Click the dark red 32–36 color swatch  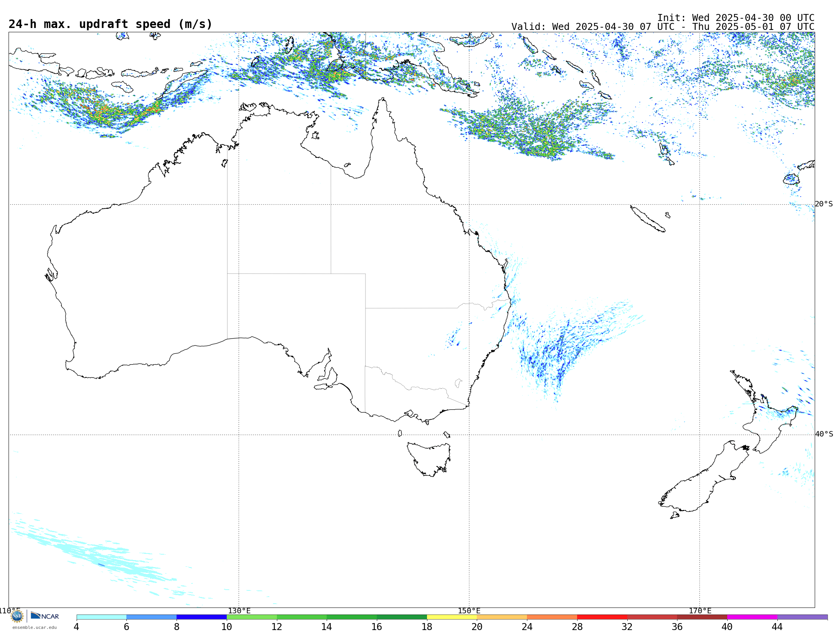[x=652, y=617]
